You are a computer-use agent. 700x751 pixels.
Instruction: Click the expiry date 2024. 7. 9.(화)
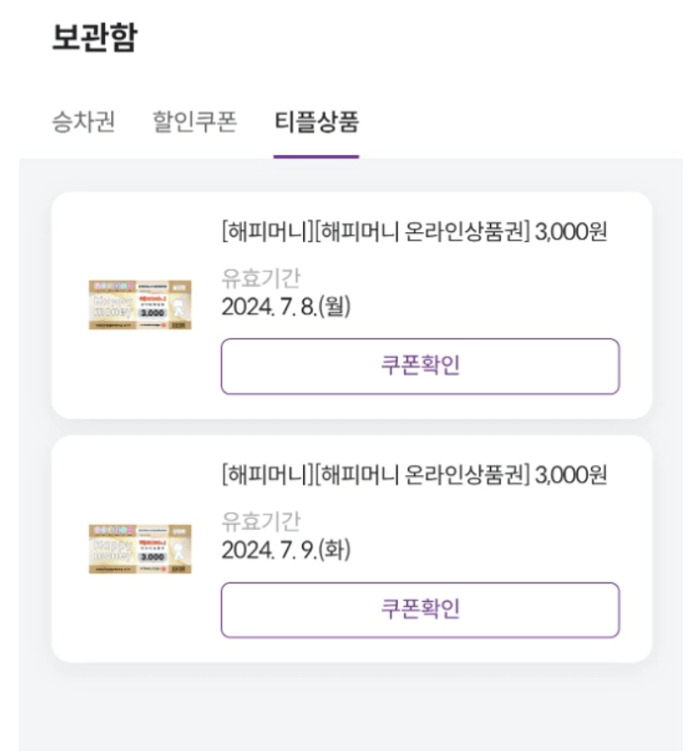click(286, 550)
